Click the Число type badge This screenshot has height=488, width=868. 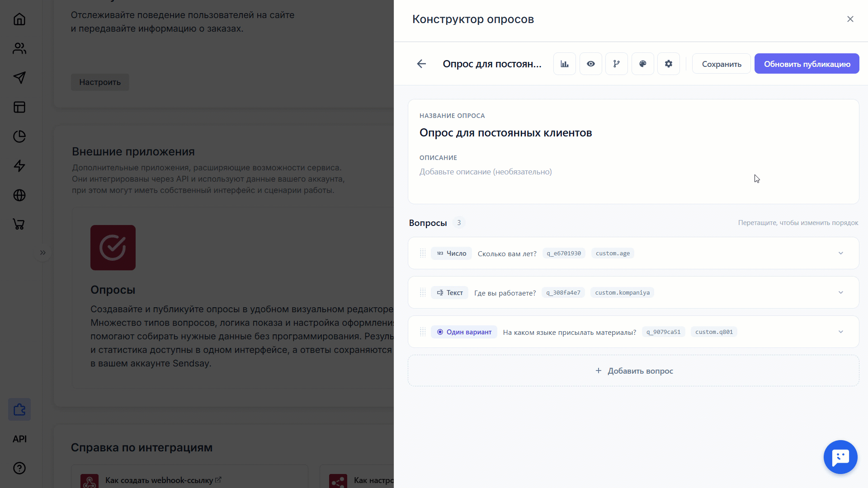point(451,253)
